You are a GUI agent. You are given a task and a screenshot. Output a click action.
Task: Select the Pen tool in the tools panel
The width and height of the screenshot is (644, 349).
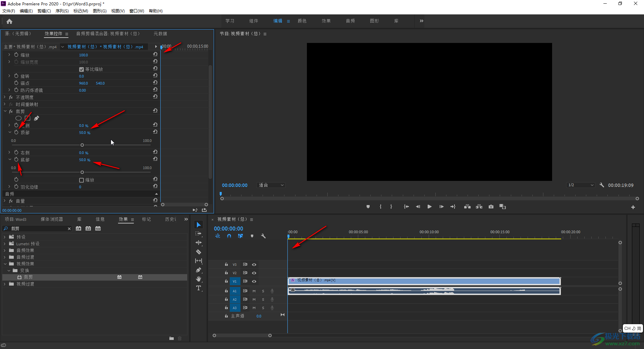click(x=199, y=270)
